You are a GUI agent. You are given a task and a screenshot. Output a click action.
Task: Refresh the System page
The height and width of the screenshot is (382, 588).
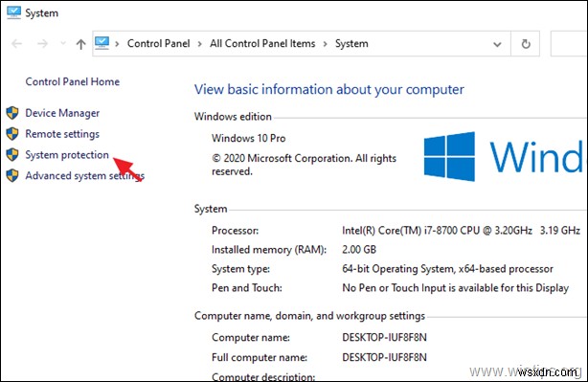tap(526, 44)
